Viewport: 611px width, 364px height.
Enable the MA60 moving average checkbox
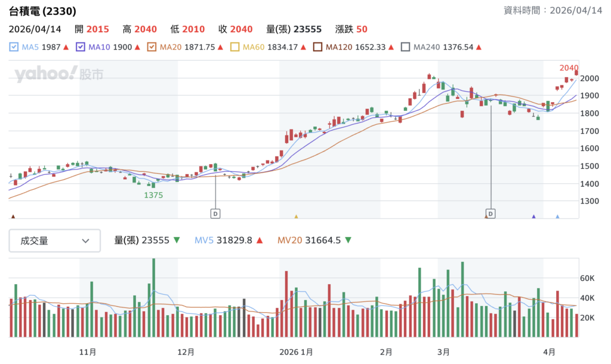coord(234,47)
